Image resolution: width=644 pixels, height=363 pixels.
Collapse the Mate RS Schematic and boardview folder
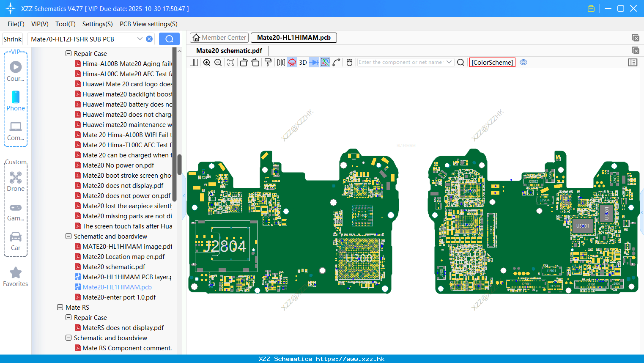(x=69, y=338)
